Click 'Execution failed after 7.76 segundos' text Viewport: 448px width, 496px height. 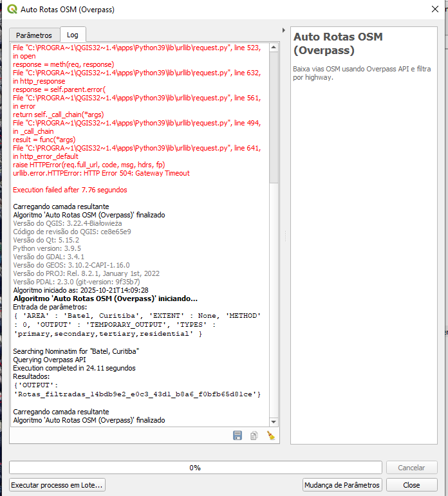click(x=70, y=190)
